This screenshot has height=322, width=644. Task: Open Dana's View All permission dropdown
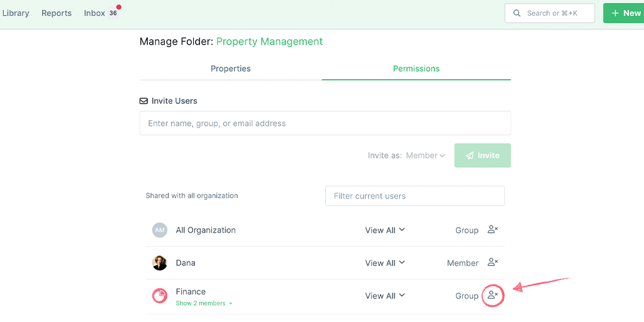385,263
